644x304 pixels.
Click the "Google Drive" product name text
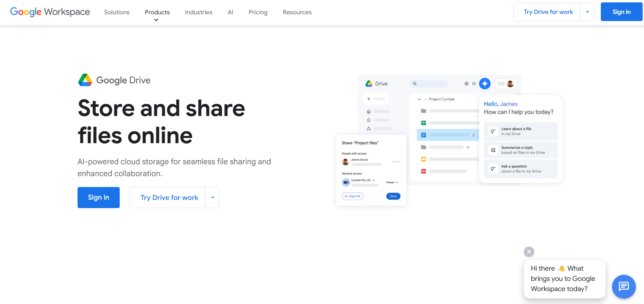[x=123, y=80]
